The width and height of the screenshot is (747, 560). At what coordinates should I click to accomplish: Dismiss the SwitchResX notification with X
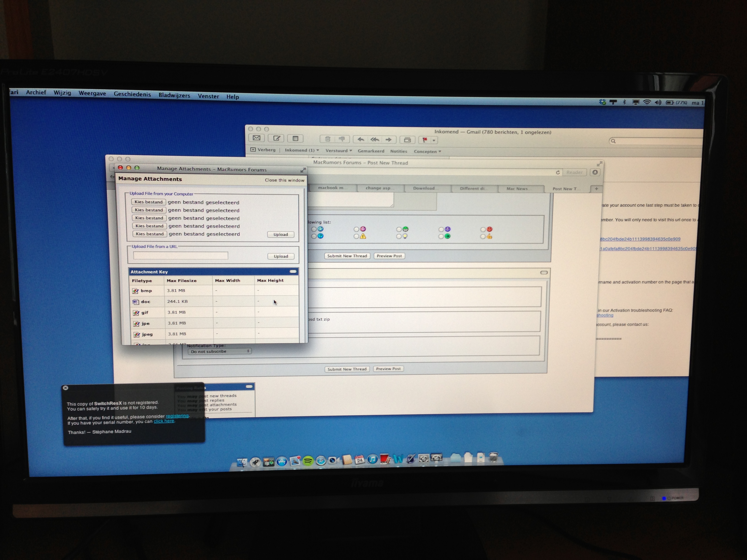point(65,388)
